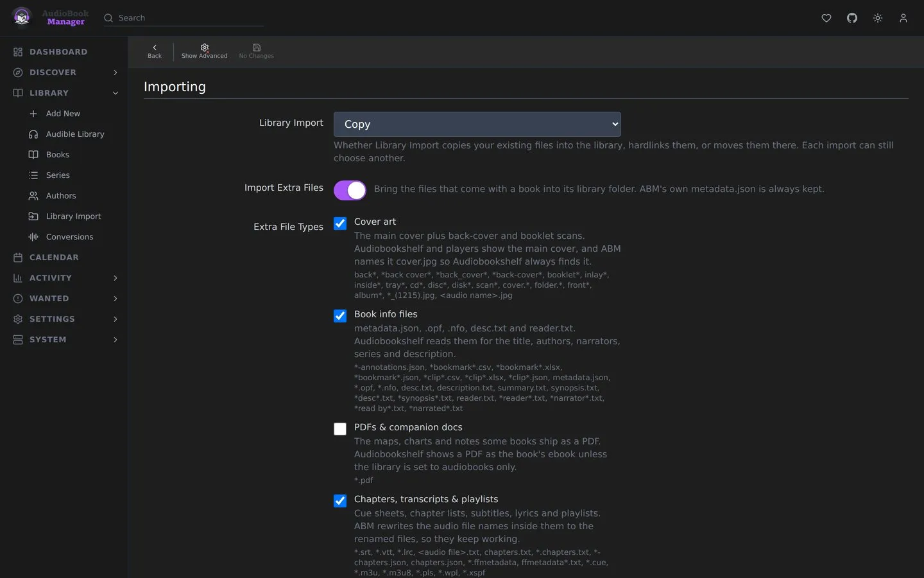Toggle the Import Extra Files switch
924x578 pixels.
tap(350, 190)
